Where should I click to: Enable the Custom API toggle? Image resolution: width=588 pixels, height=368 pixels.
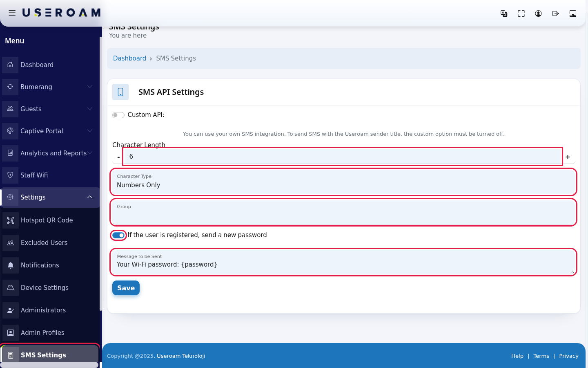click(x=118, y=115)
